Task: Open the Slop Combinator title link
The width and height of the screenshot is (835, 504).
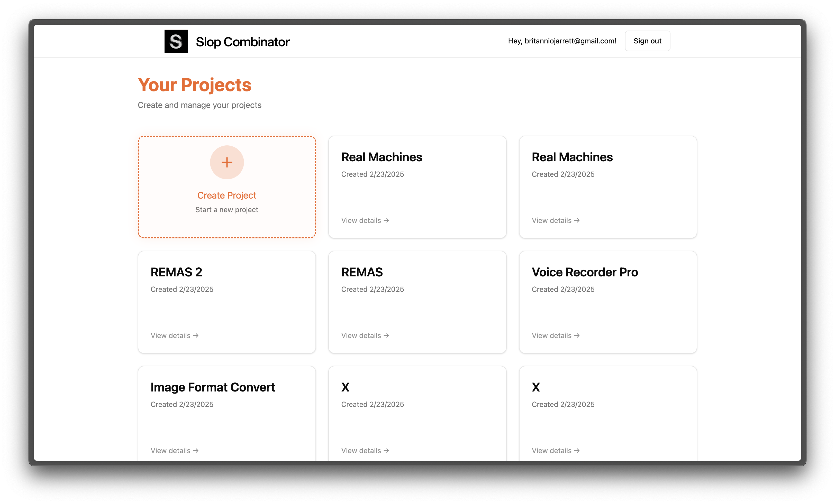Action: tap(243, 42)
